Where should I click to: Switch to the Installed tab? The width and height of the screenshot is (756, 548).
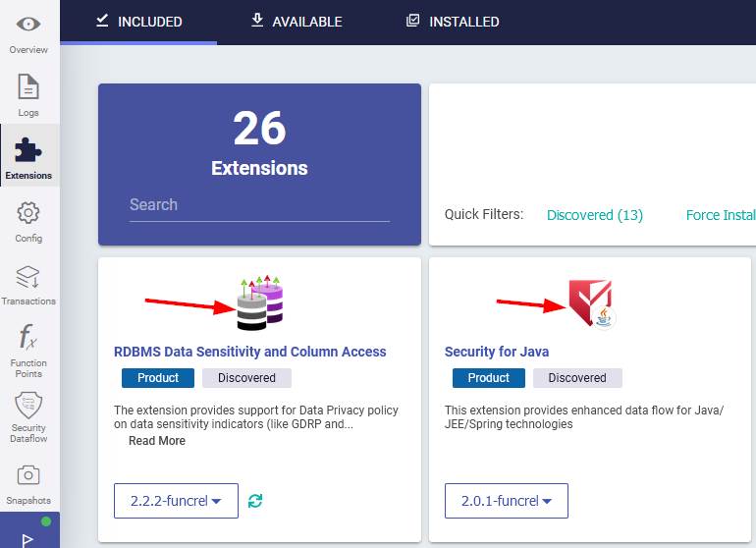click(x=453, y=22)
